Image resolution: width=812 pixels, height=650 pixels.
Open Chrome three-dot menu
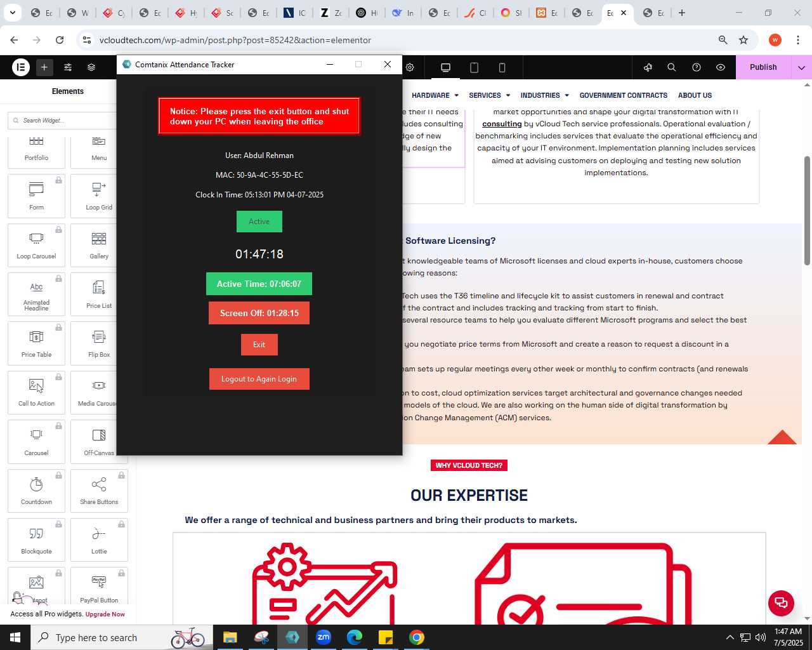tap(797, 40)
